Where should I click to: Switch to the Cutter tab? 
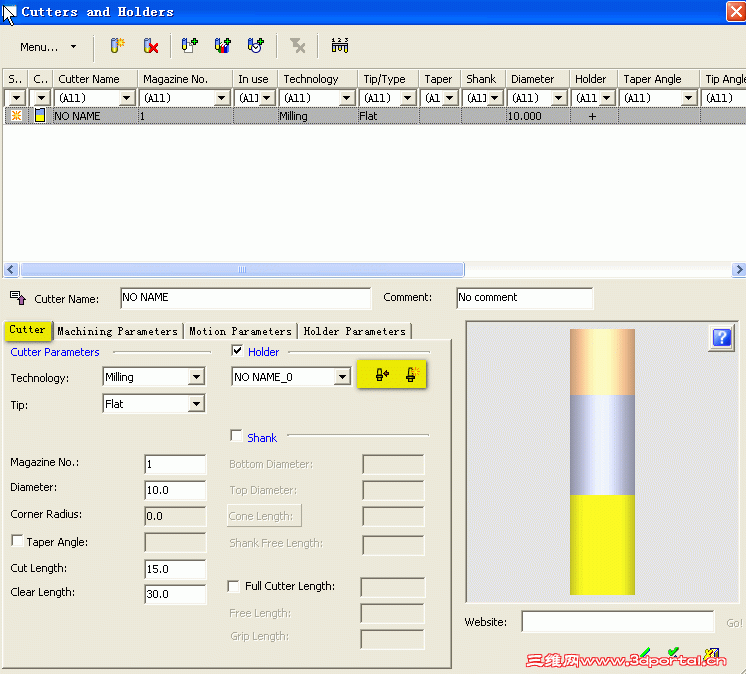(28, 330)
